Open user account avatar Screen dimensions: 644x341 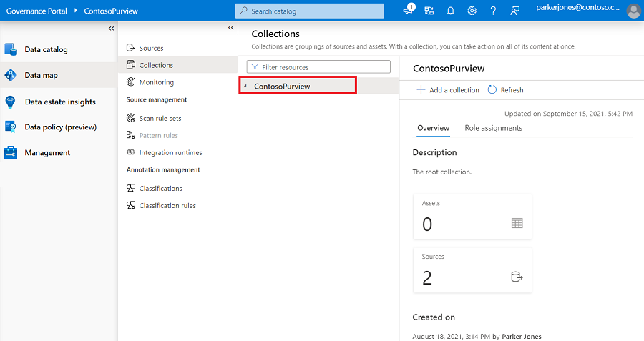(633, 11)
